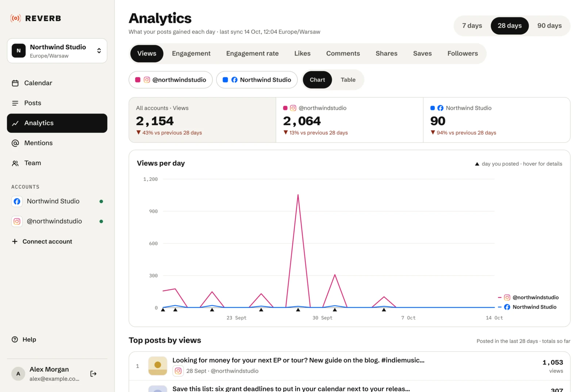Click the Facebook icon in the chart legend
The height and width of the screenshot is (392, 584).
(507, 307)
